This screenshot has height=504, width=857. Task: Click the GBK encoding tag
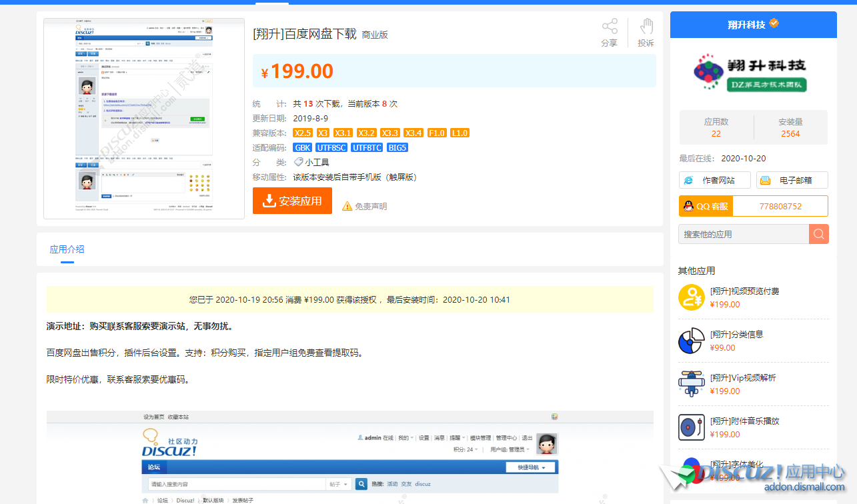pyautogui.click(x=302, y=147)
